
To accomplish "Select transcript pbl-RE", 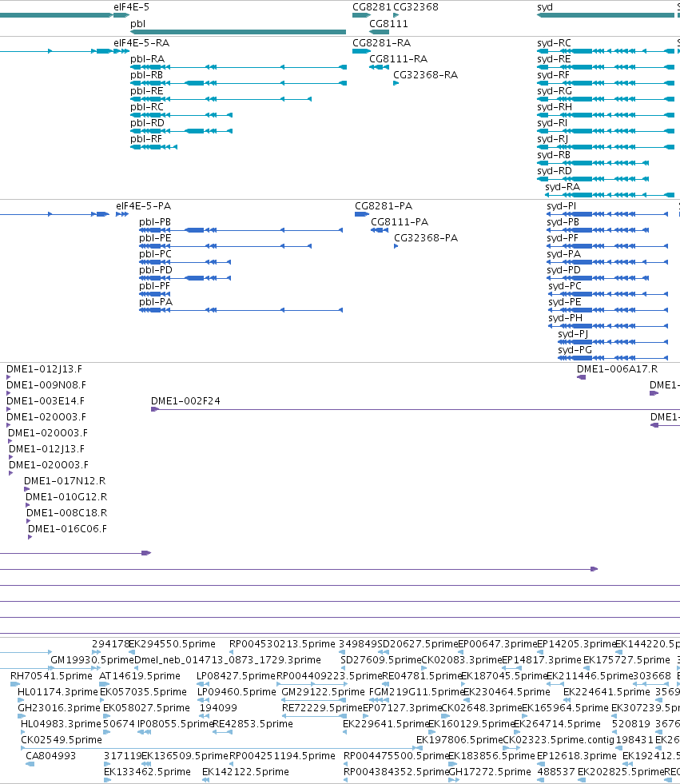I will pyautogui.click(x=221, y=99).
